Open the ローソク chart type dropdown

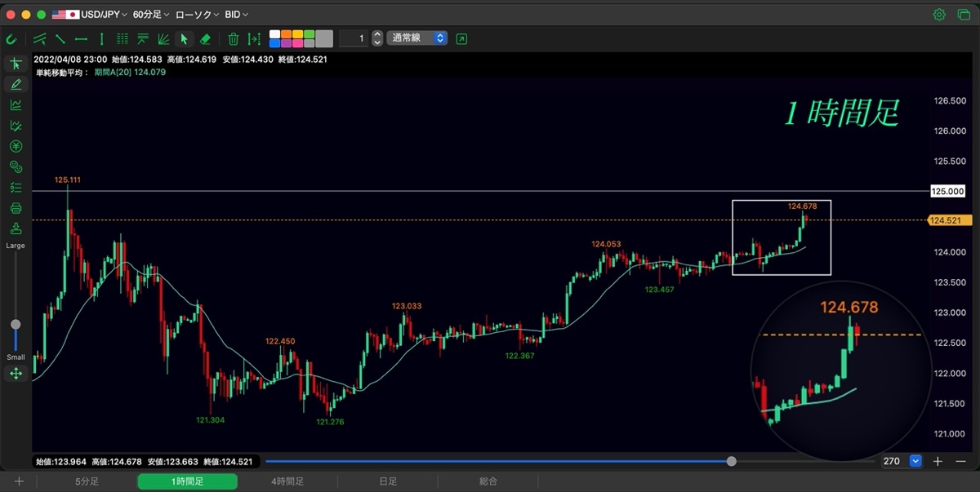point(197,15)
